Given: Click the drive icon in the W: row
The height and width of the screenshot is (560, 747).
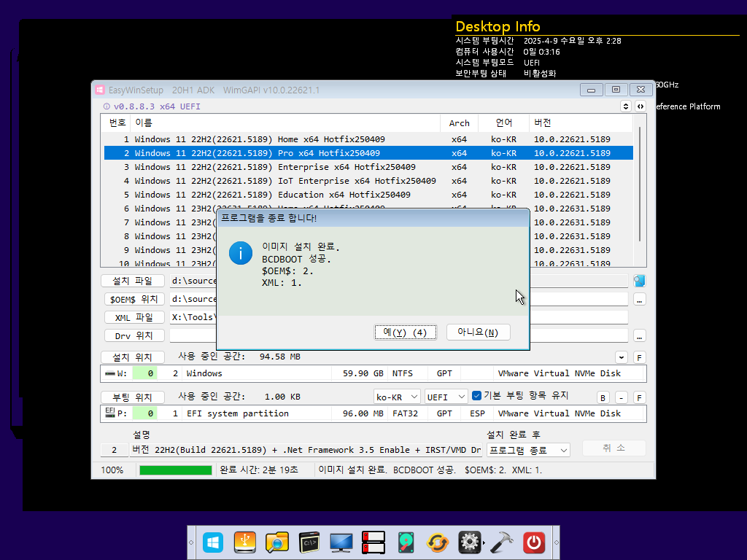Looking at the screenshot, I should (x=110, y=373).
